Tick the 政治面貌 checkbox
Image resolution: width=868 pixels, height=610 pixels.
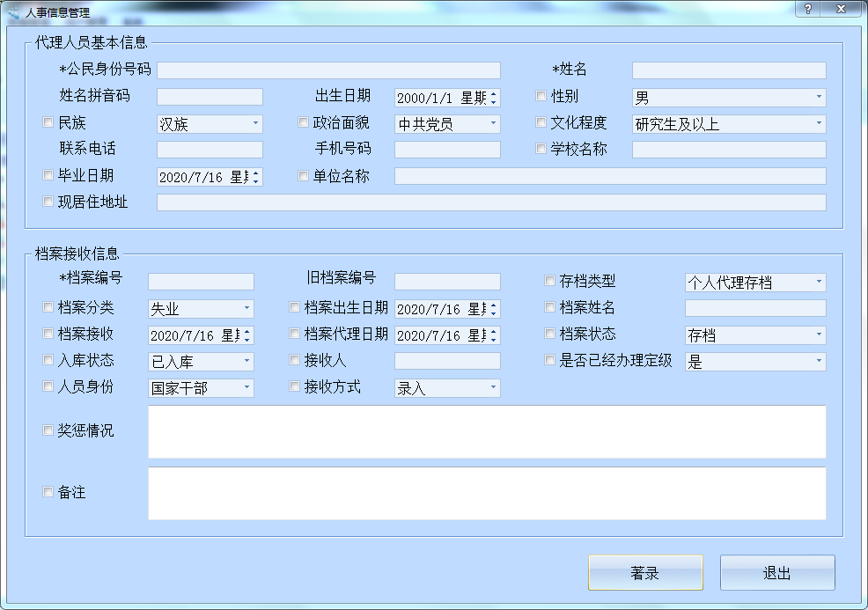[x=304, y=123]
